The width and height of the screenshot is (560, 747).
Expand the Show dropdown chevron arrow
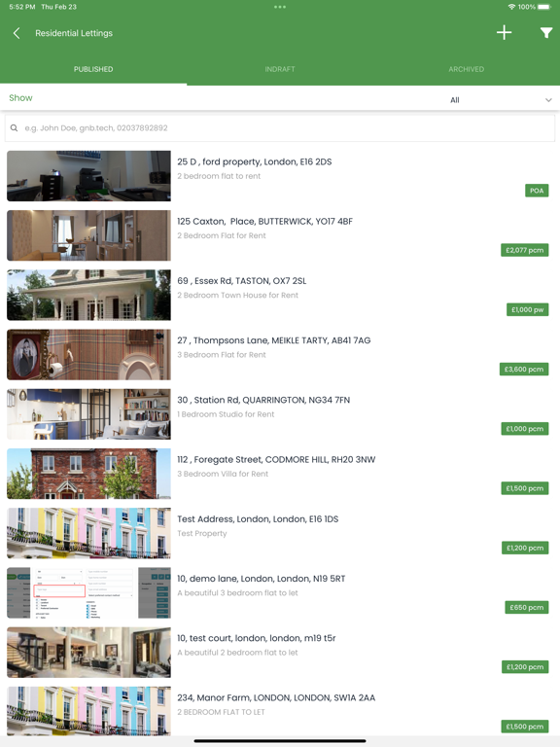click(x=548, y=100)
